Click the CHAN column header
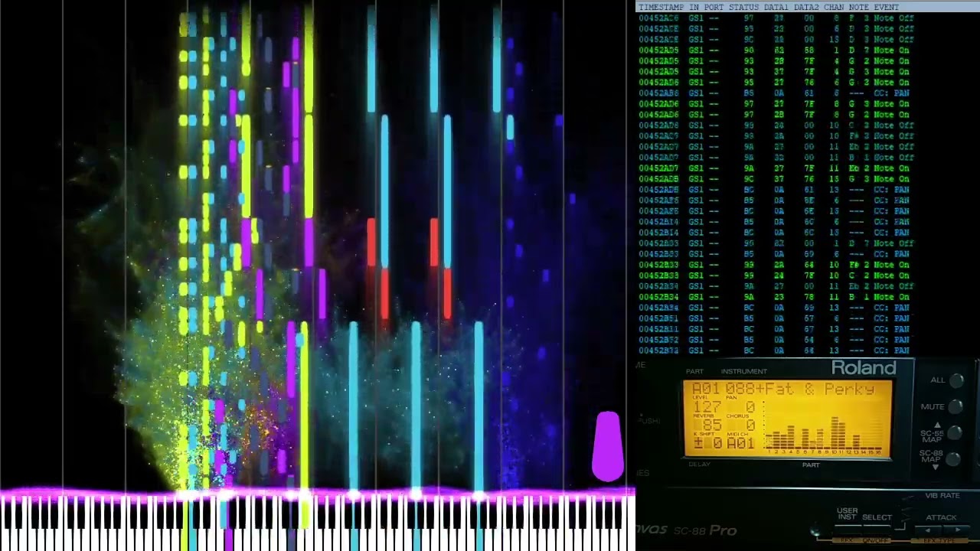Viewport: 980px width, 551px height. (833, 7)
